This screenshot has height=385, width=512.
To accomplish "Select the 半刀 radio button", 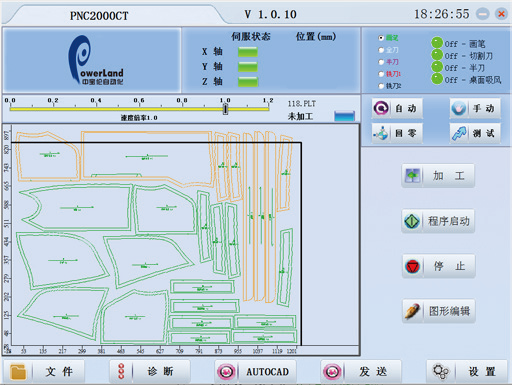I will click(x=381, y=62).
